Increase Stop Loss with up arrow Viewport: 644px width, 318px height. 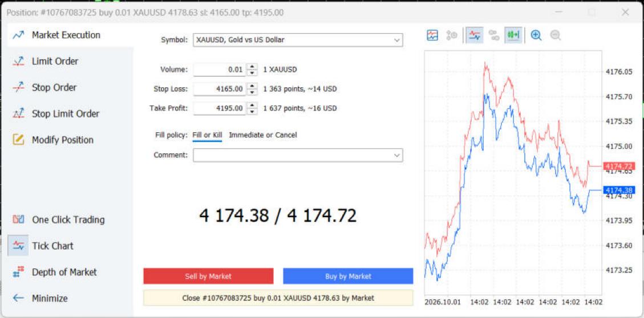(252, 85)
